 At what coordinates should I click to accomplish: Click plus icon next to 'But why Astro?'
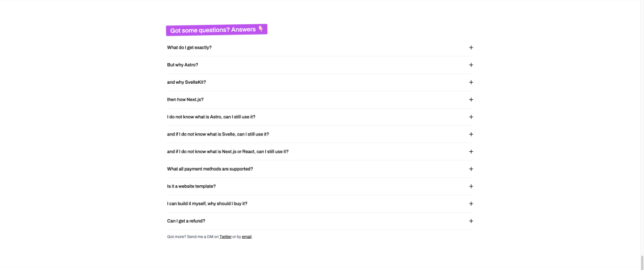(x=471, y=65)
